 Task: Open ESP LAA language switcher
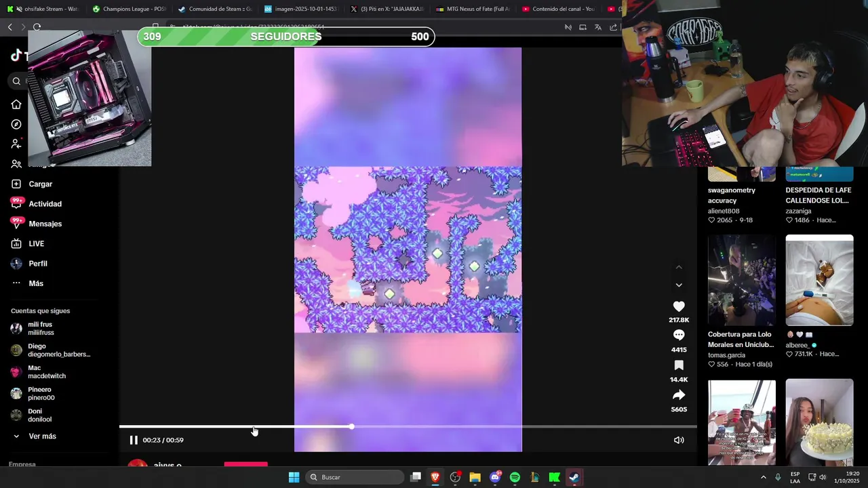coord(795,477)
